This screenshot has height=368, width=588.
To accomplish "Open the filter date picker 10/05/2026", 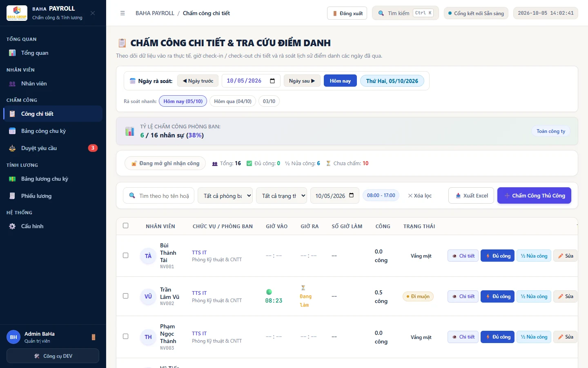I will [x=335, y=195].
